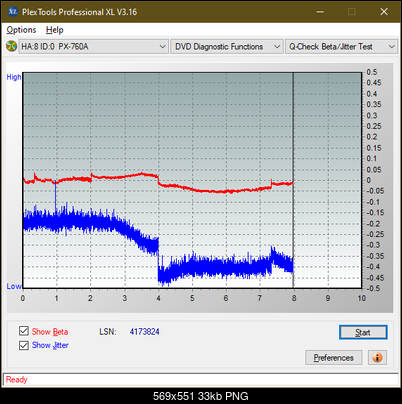Open the Preferences dialog

[x=333, y=358]
